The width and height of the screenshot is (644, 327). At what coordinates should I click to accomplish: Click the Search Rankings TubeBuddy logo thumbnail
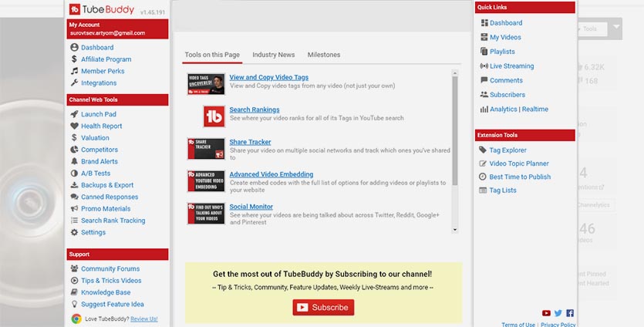(x=214, y=116)
